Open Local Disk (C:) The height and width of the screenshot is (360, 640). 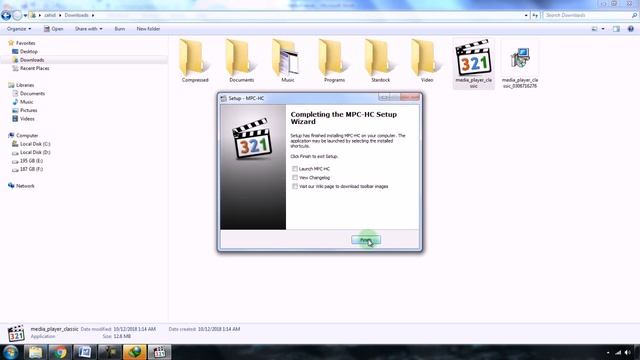point(35,144)
